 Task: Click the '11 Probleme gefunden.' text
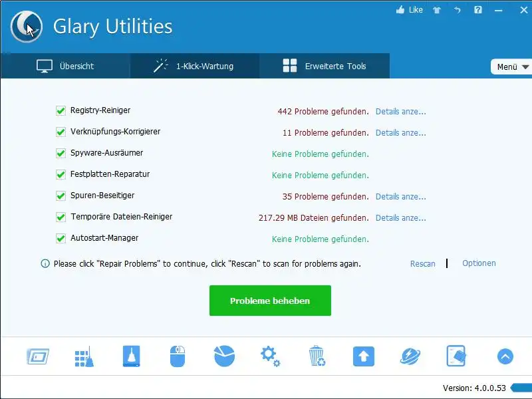[x=326, y=133]
